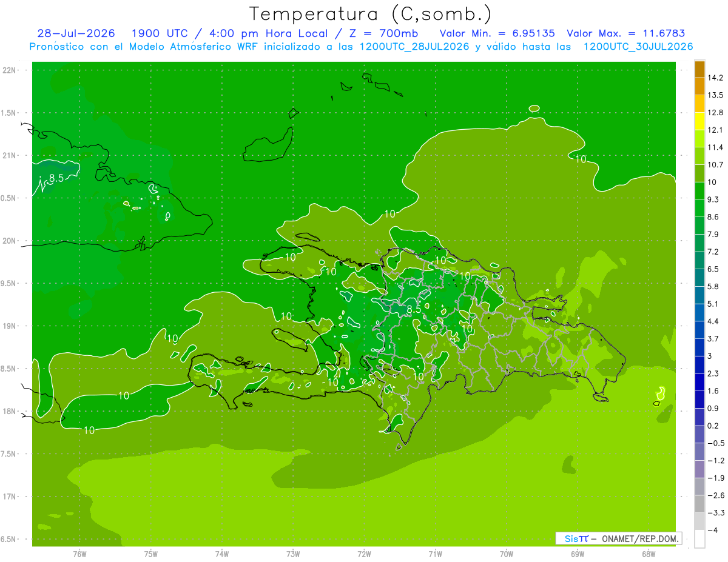Click dark blue swatch between 2.3 and 3

tap(699, 364)
